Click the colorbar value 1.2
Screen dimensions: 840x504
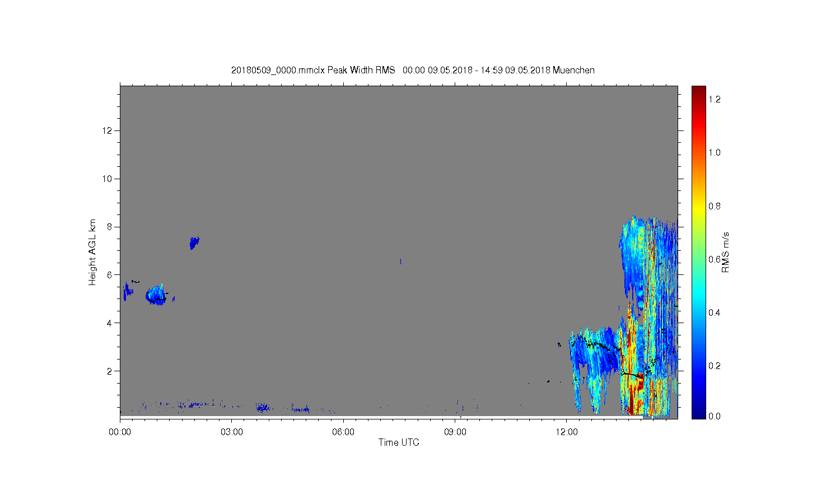[715, 99]
